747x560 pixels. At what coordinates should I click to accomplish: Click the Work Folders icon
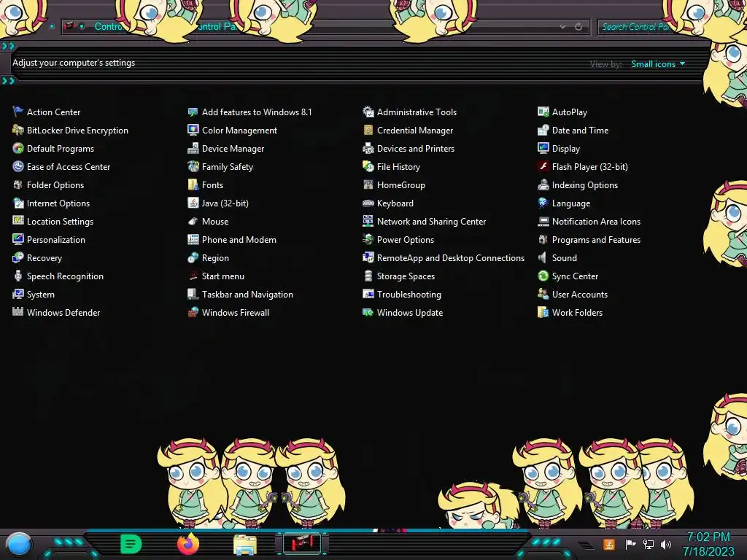[x=543, y=312]
